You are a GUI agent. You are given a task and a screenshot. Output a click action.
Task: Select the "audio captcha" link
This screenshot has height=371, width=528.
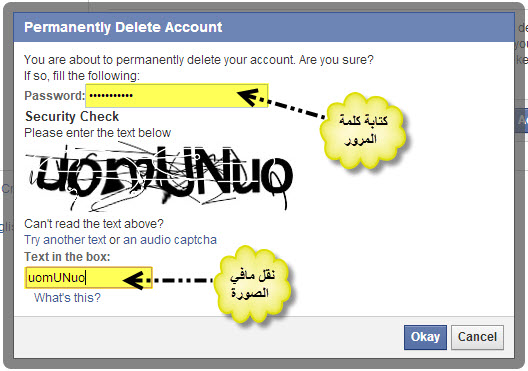(x=178, y=240)
